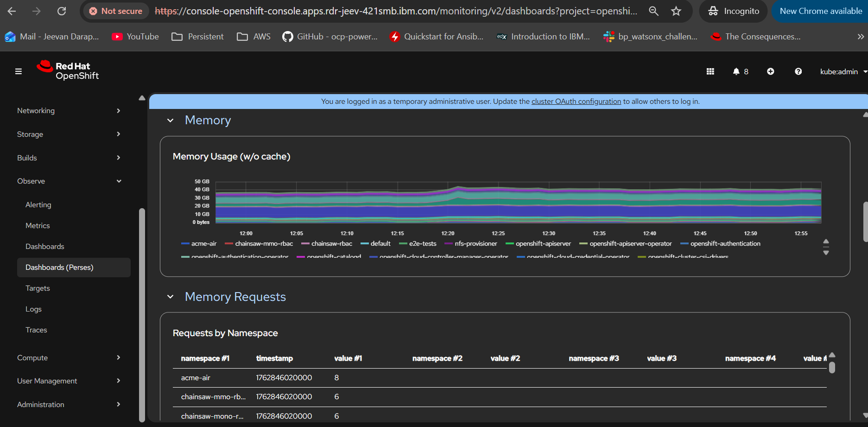Reload the browser page

click(62, 11)
